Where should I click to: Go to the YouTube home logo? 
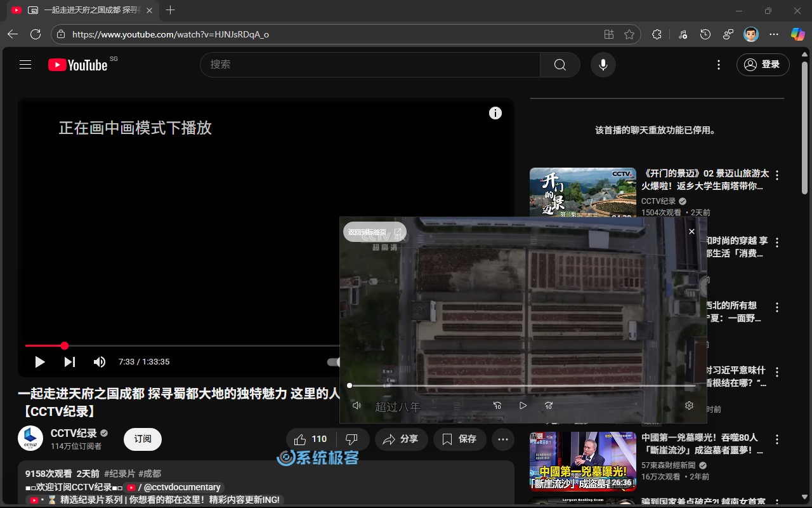pyautogui.click(x=78, y=65)
